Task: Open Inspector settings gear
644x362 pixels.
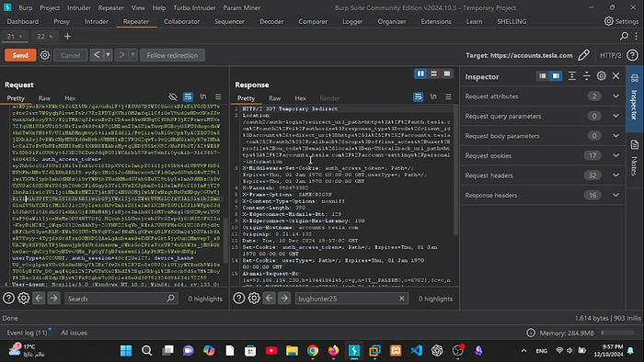Action: [x=602, y=76]
